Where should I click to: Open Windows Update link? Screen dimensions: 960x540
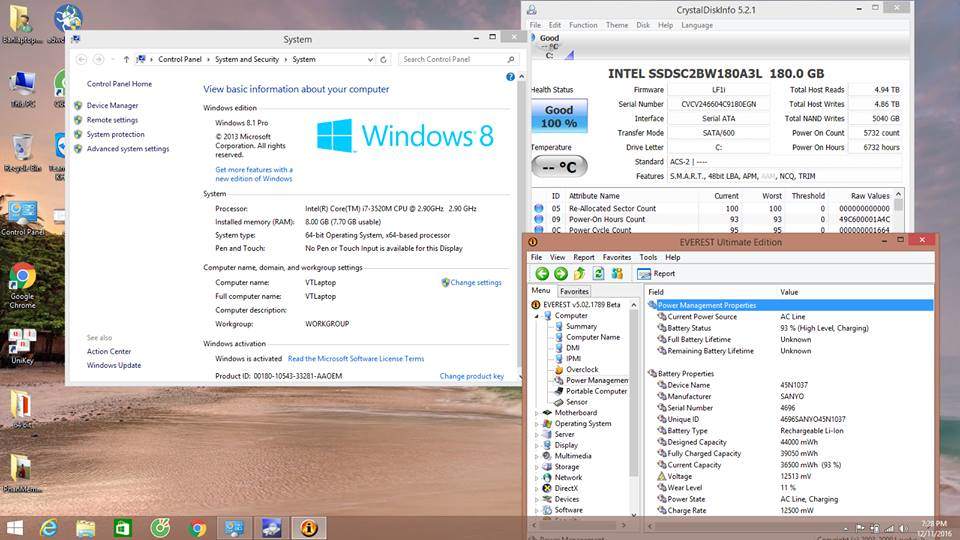[x=113, y=366]
